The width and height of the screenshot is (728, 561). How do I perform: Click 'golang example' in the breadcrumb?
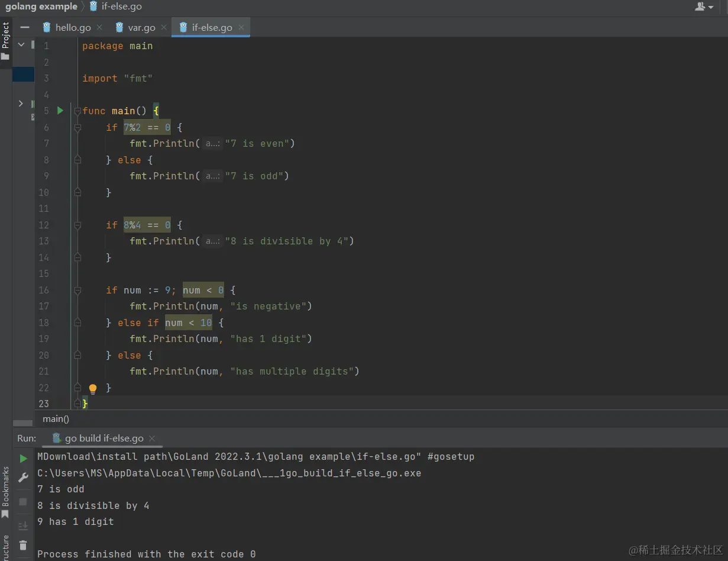click(41, 7)
